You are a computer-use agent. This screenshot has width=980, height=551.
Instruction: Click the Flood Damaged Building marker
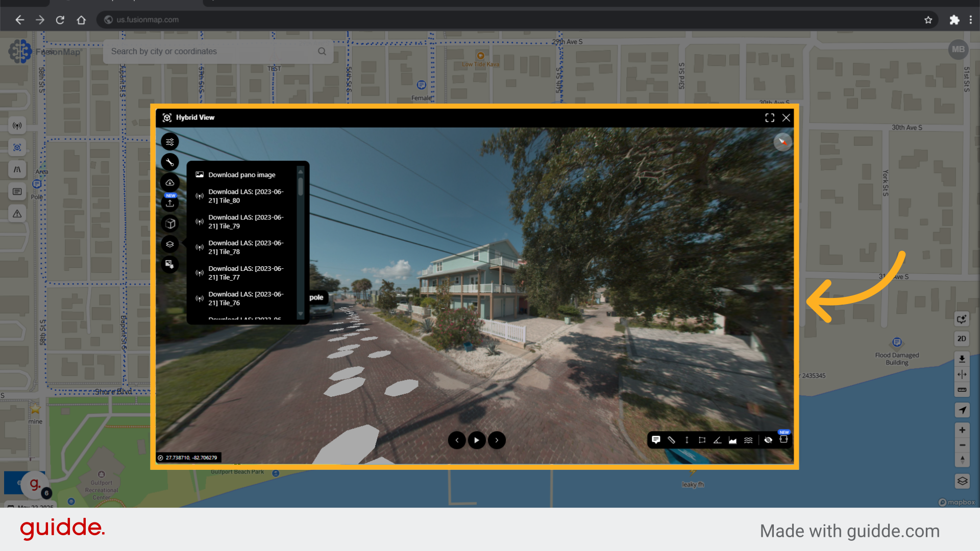pos(897,342)
